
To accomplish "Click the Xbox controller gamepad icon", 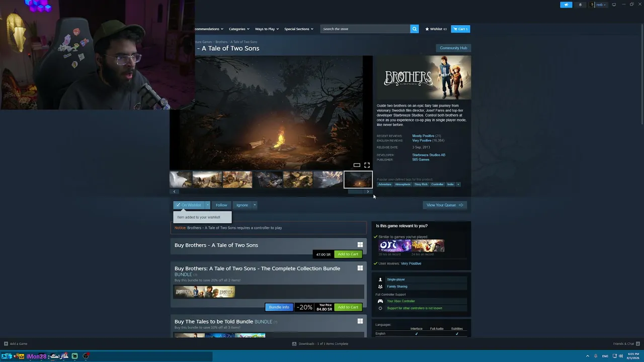I will 380,301.
